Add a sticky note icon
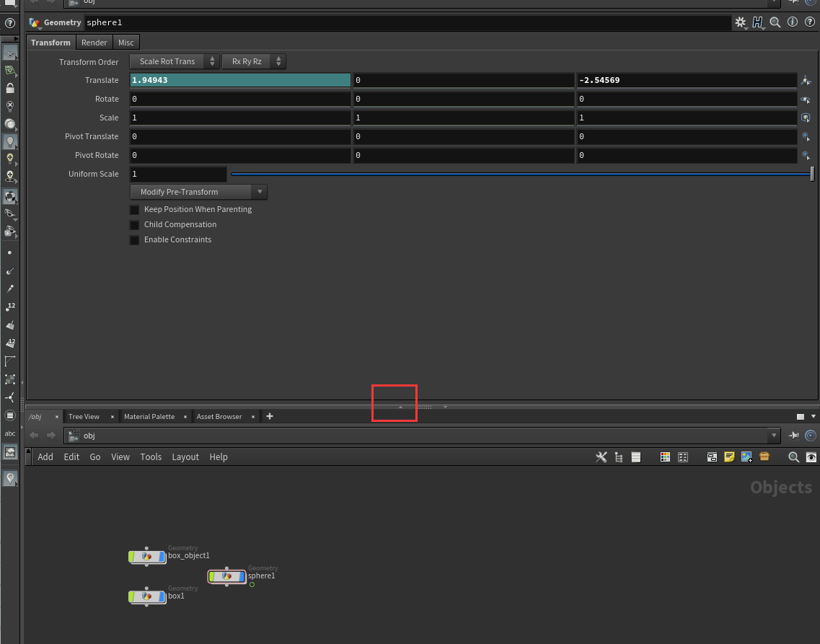This screenshot has width=820, height=644. coord(729,457)
